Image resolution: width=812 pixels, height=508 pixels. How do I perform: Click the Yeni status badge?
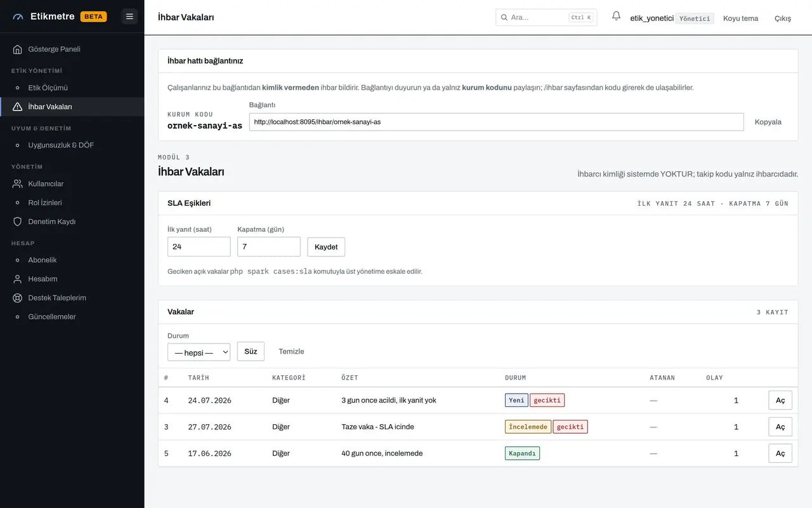[x=516, y=401]
